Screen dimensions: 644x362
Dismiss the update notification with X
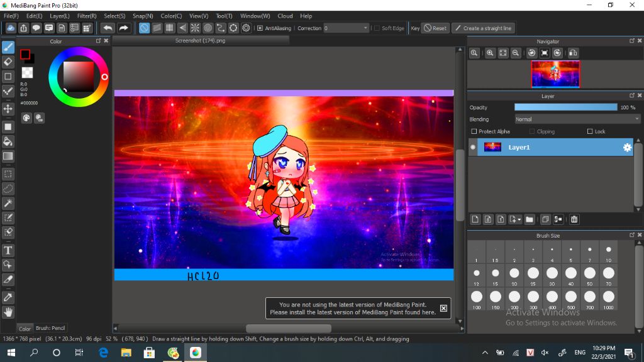pos(443,308)
